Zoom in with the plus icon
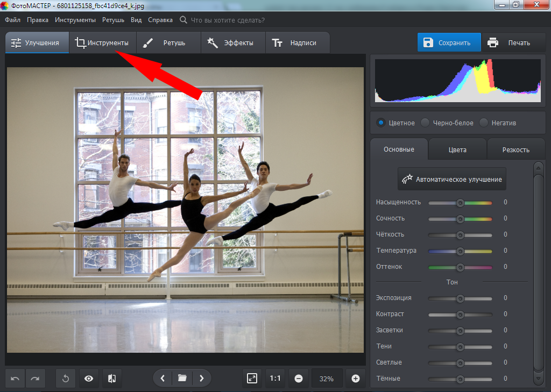The height and width of the screenshot is (392, 551). 355,379
